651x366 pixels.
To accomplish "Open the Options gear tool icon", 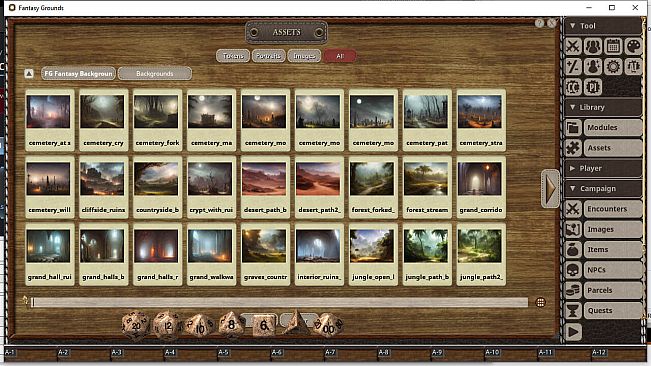I will pos(613,66).
